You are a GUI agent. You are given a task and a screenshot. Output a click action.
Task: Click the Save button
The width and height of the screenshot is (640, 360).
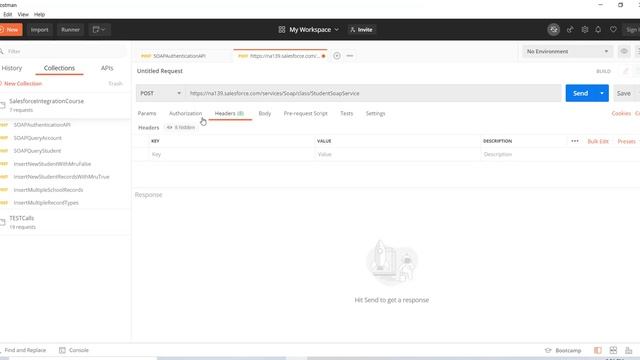click(x=624, y=93)
